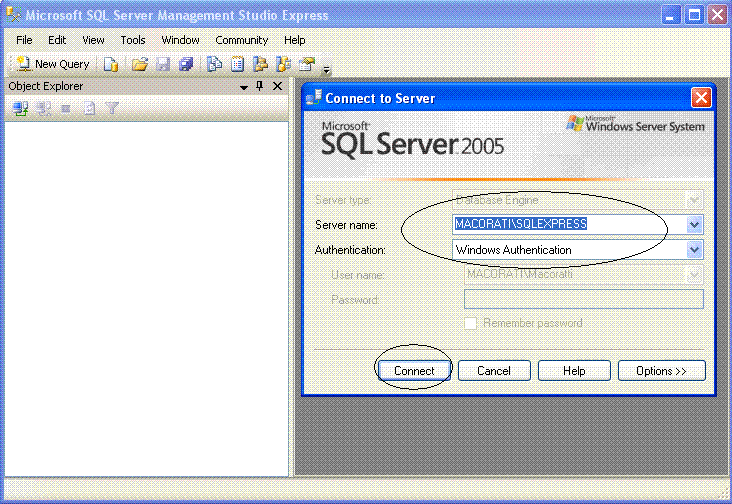The height and width of the screenshot is (504, 732).
Task: Click the Help button in the dialog
Action: (574, 371)
